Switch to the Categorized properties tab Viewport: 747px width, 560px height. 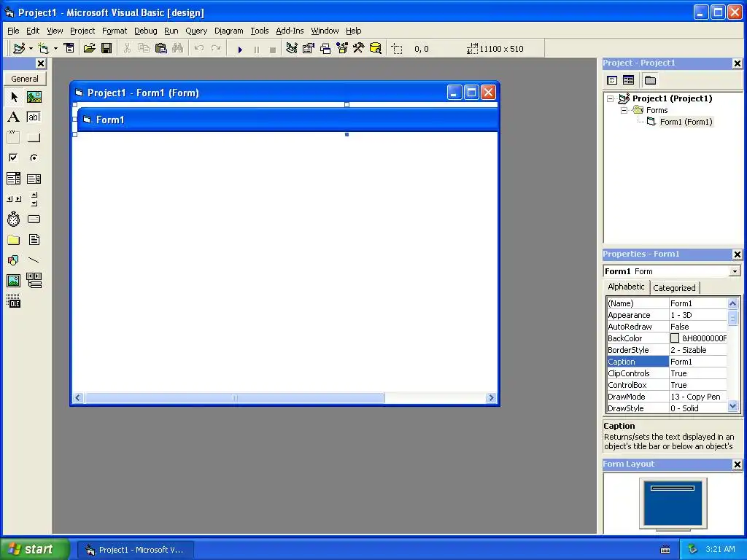click(674, 288)
